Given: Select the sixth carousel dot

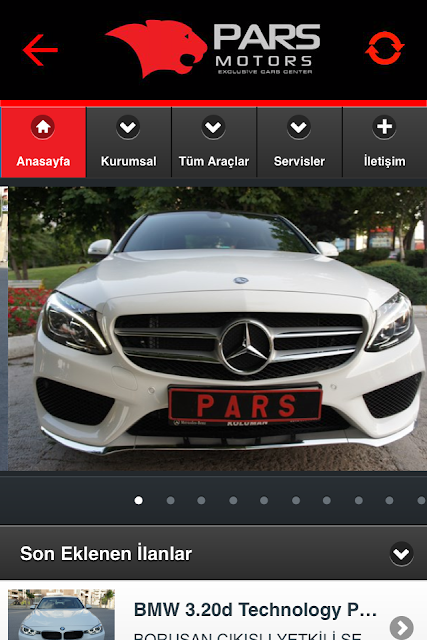Looking at the screenshot, I should point(296,500).
